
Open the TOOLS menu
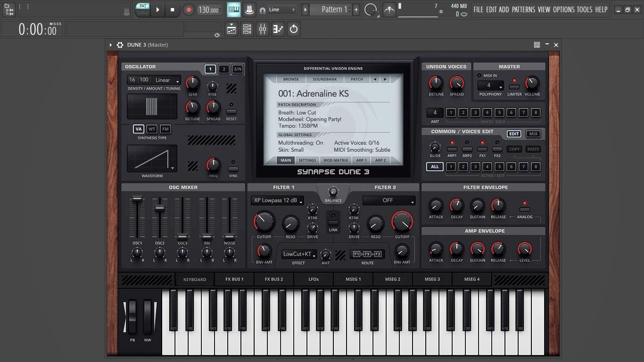point(585,9)
